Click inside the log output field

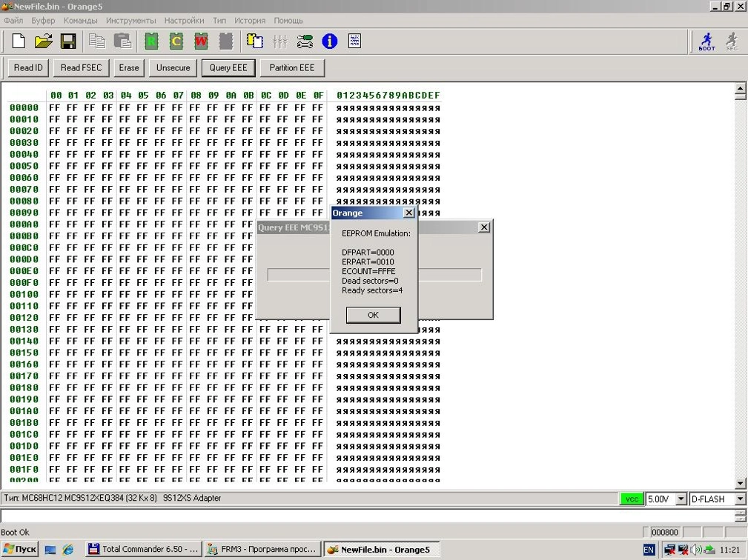(367, 516)
